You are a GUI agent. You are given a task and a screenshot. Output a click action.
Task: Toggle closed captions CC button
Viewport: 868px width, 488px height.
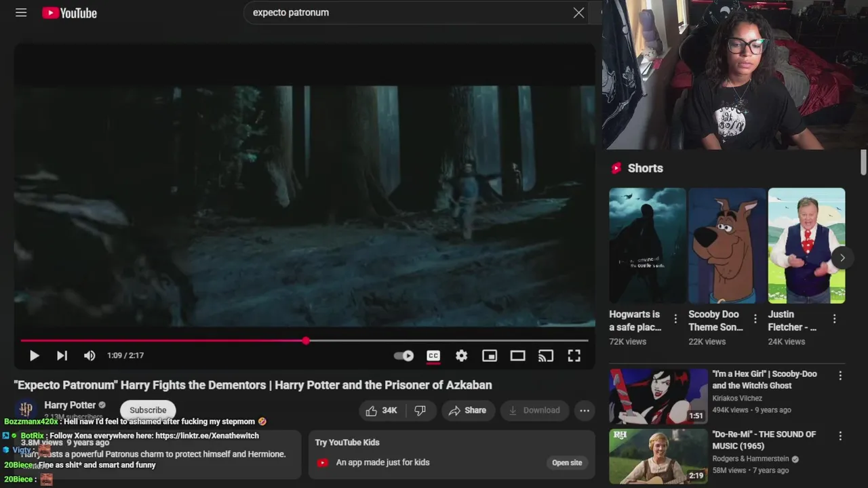point(433,355)
